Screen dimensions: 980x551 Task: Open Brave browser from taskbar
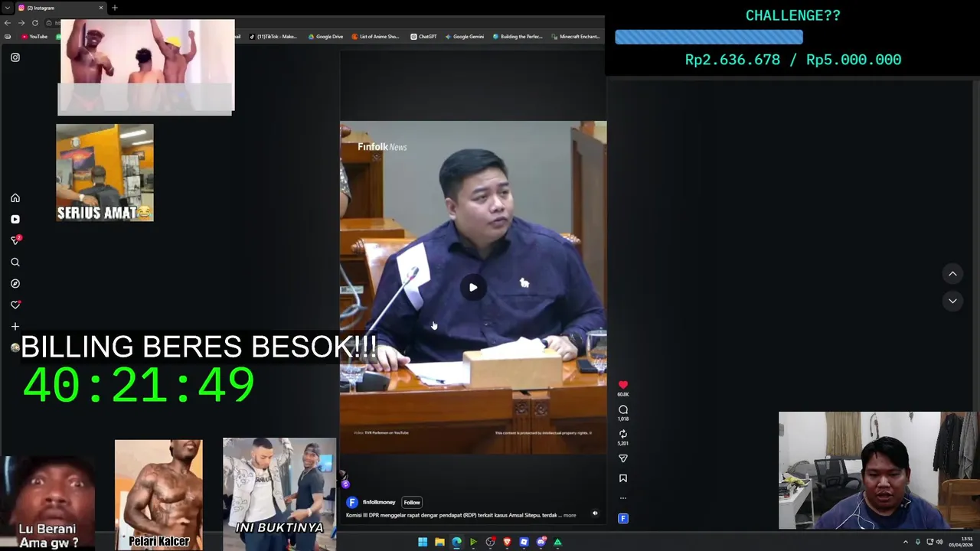coord(507,542)
